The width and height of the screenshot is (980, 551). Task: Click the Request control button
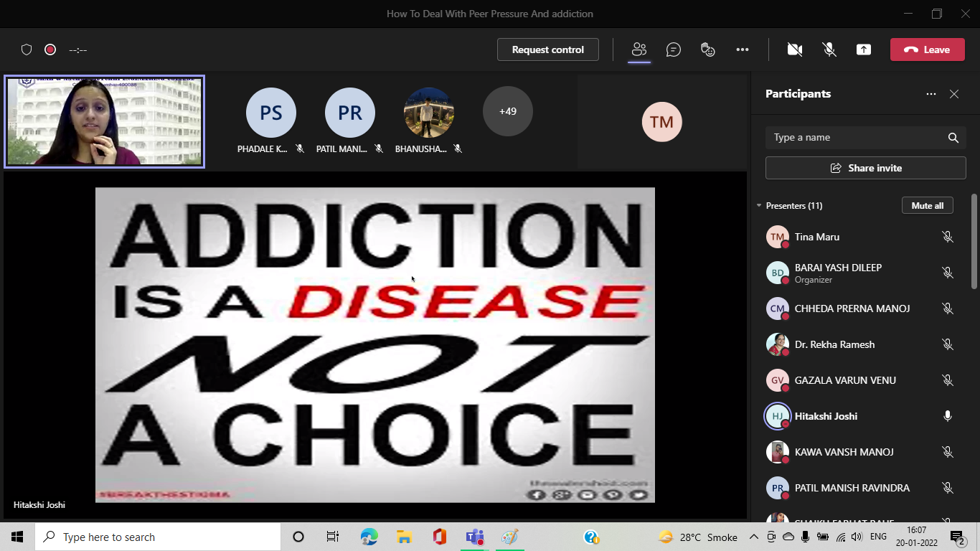[547, 50]
